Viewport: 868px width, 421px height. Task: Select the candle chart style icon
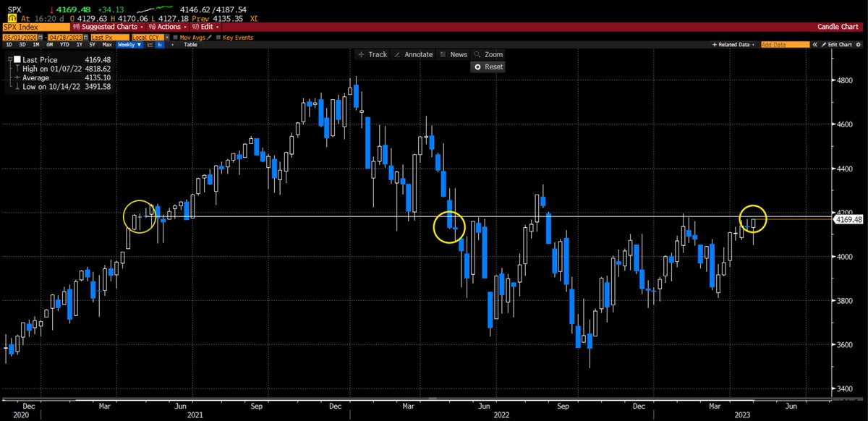pos(160,45)
